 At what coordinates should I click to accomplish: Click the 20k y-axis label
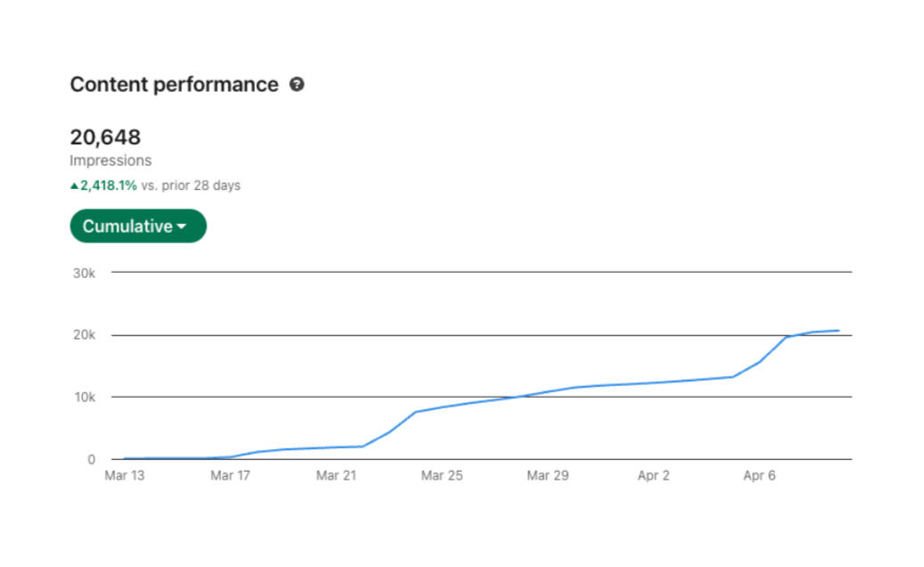84,335
